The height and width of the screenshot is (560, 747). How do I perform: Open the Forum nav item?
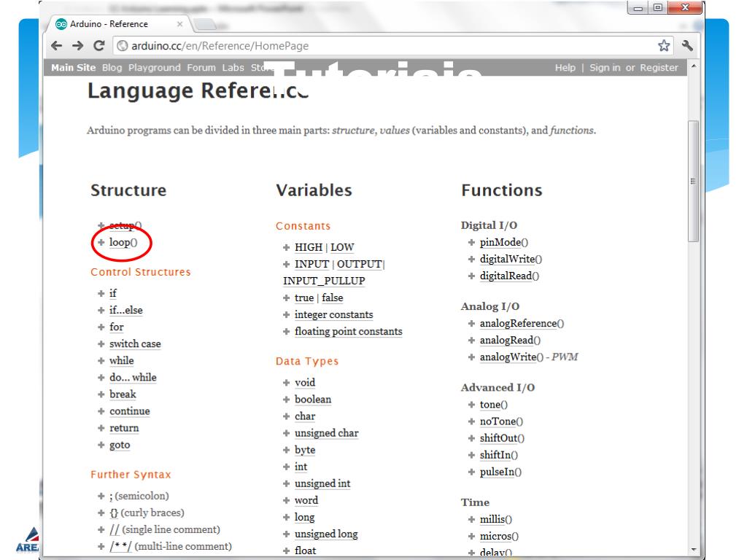pyautogui.click(x=201, y=68)
